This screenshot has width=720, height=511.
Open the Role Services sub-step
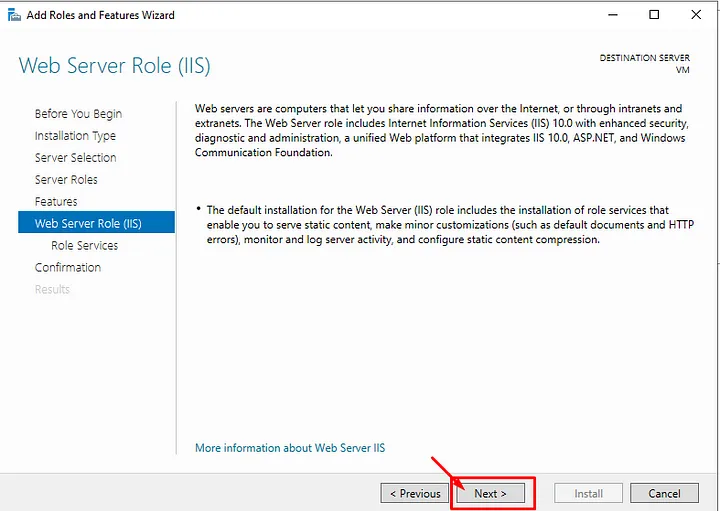(x=84, y=246)
